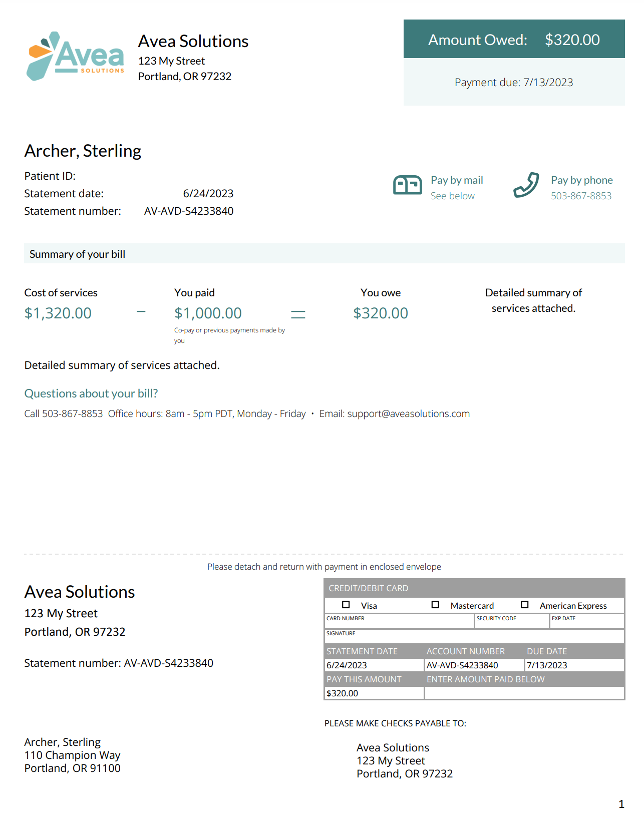This screenshot has height=836, width=644.
Task: Click the Pay by phone link
Action: click(582, 180)
